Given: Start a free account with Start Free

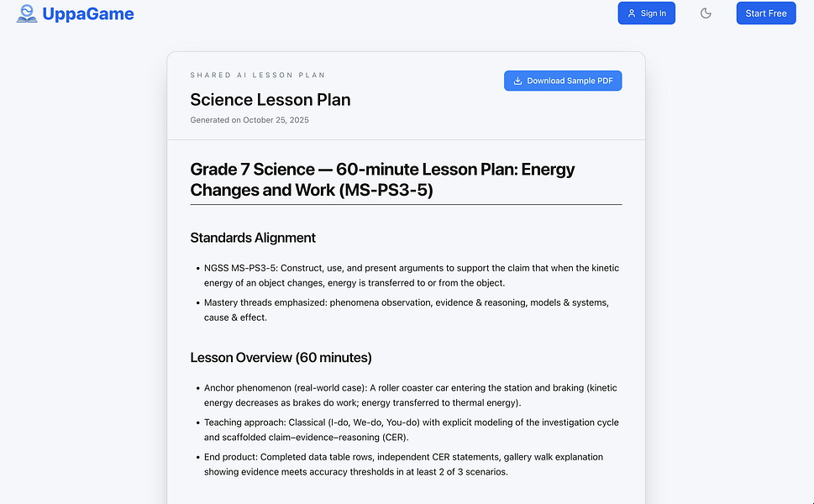Looking at the screenshot, I should coord(766,13).
